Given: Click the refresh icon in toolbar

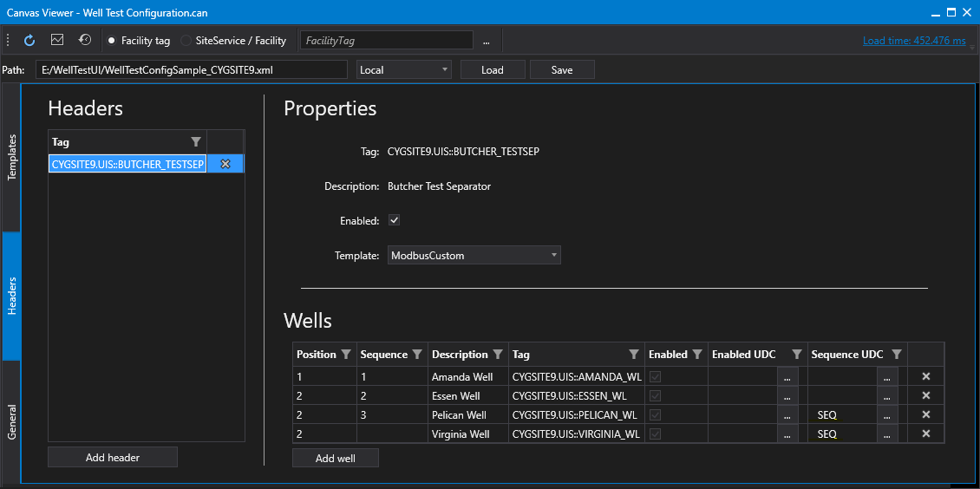Looking at the screenshot, I should [29, 41].
